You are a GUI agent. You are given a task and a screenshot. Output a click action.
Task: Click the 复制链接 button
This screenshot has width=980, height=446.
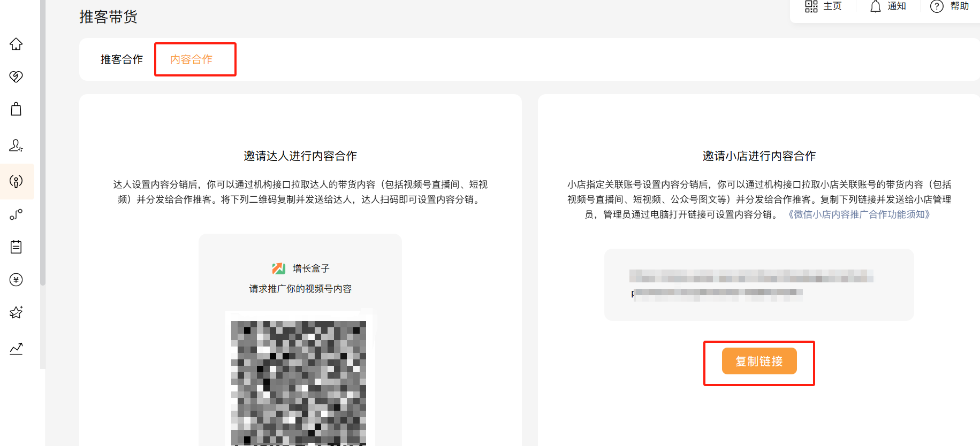tap(759, 361)
